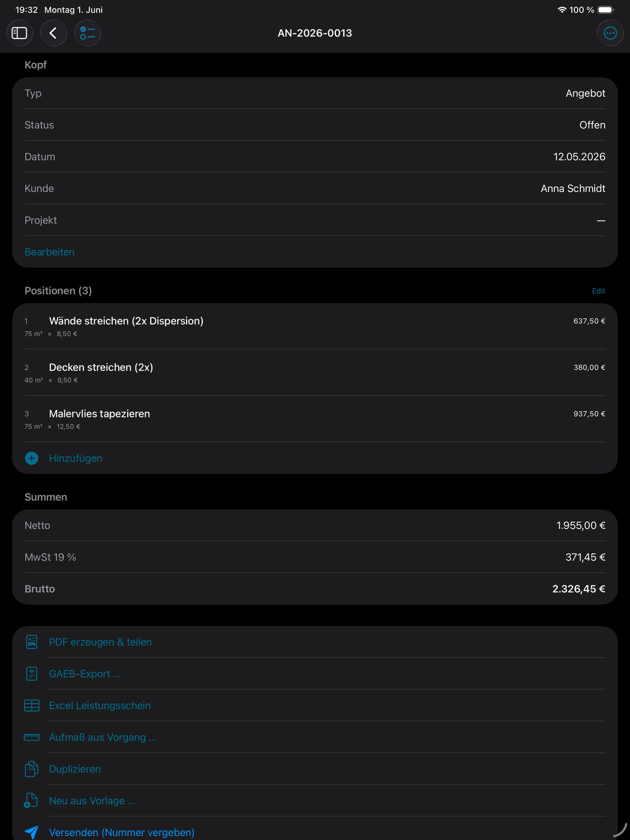Edit the header via Bearbeiten link
630x840 pixels.
(50, 252)
